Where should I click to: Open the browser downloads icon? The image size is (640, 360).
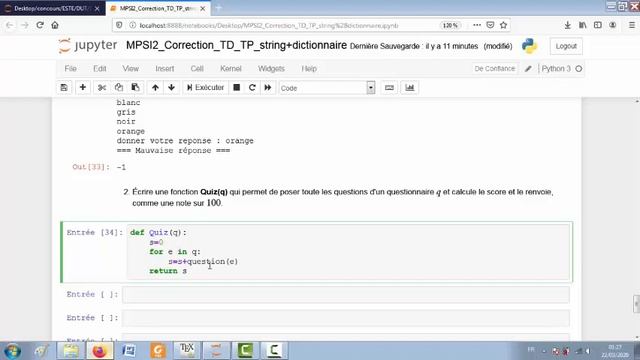[567, 25]
